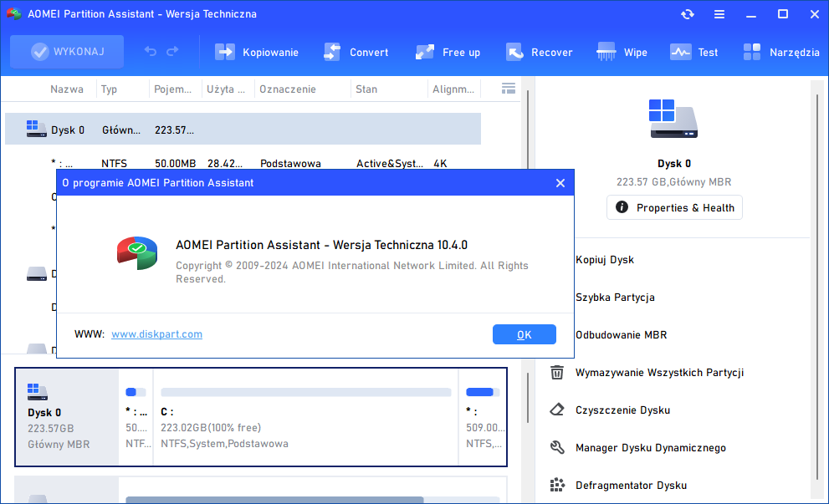Click the Kopiowanie arrow icon

tap(225, 52)
